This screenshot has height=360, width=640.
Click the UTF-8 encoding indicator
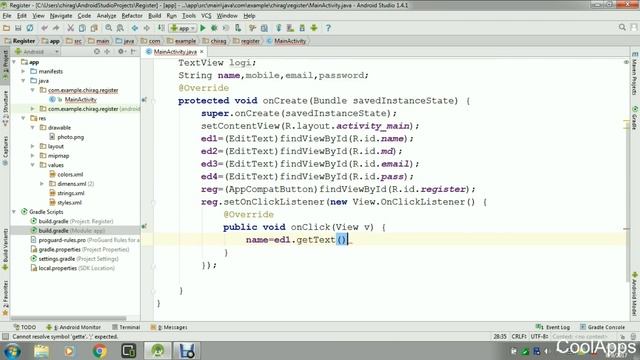pos(539,337)
